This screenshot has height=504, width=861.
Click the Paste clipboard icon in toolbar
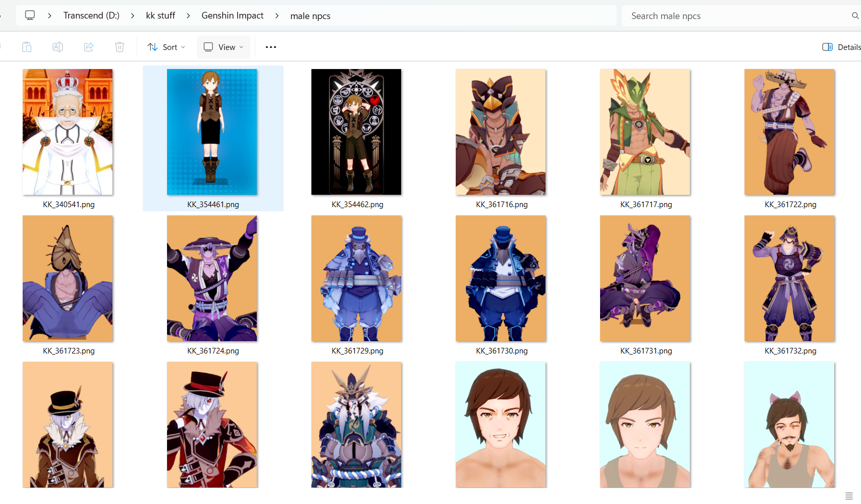(x=27, y=47)
